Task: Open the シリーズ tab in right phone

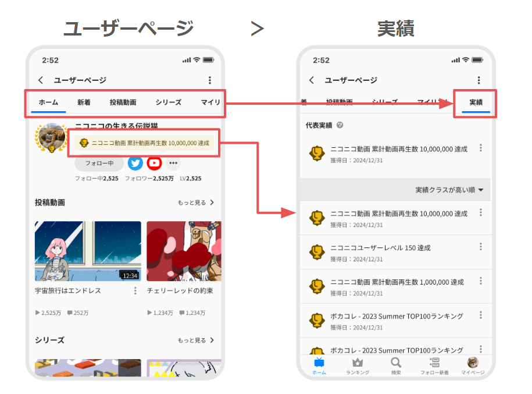Action: click(385, 101)
